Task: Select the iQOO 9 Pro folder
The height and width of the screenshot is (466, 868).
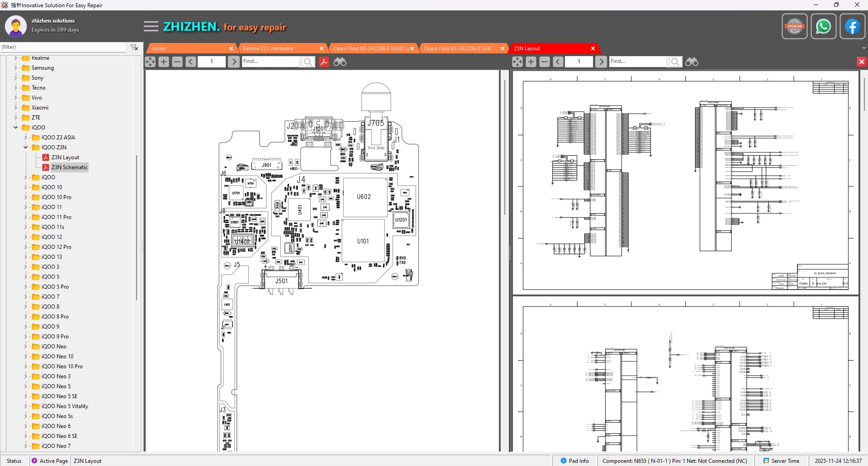Action: coord(55,337)
